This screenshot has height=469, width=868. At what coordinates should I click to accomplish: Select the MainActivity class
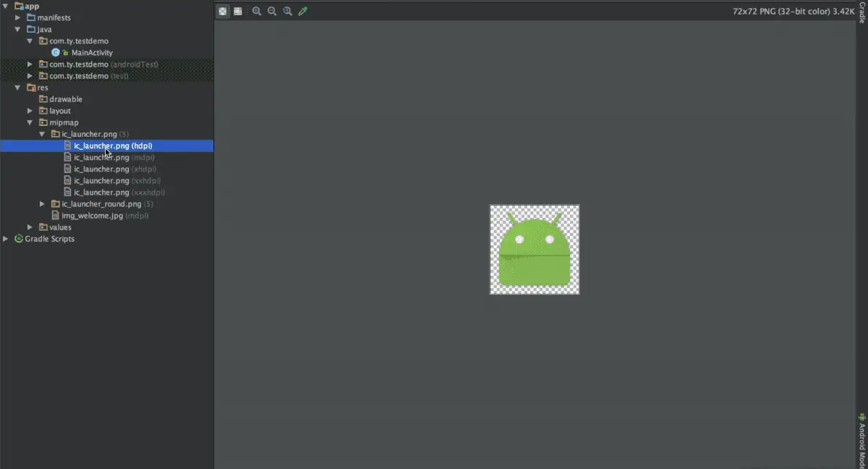tap(92, 53)
